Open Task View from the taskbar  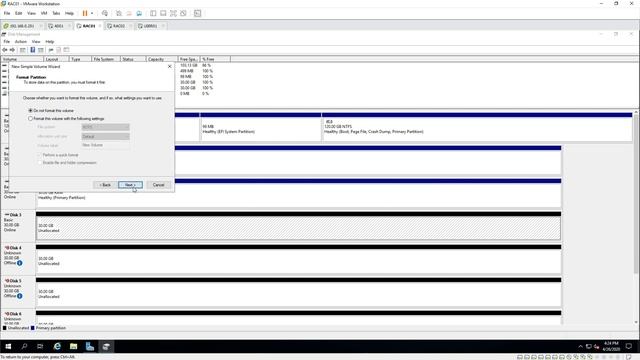(x=40, y=347)
